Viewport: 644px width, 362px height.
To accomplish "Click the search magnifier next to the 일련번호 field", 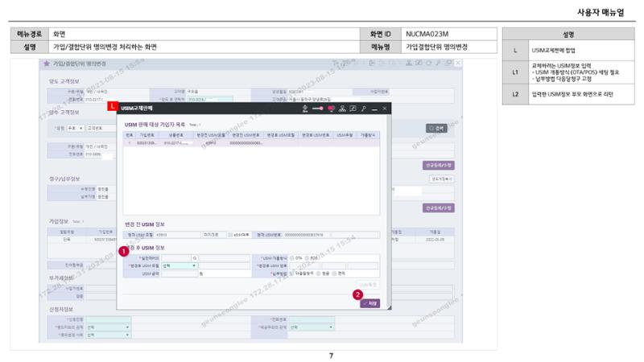I will (x=195, y=258).
